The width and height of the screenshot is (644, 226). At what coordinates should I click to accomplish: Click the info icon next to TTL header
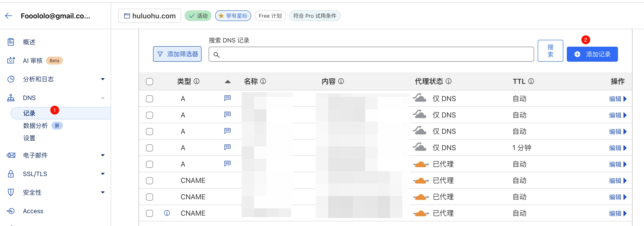coord(531,81)
